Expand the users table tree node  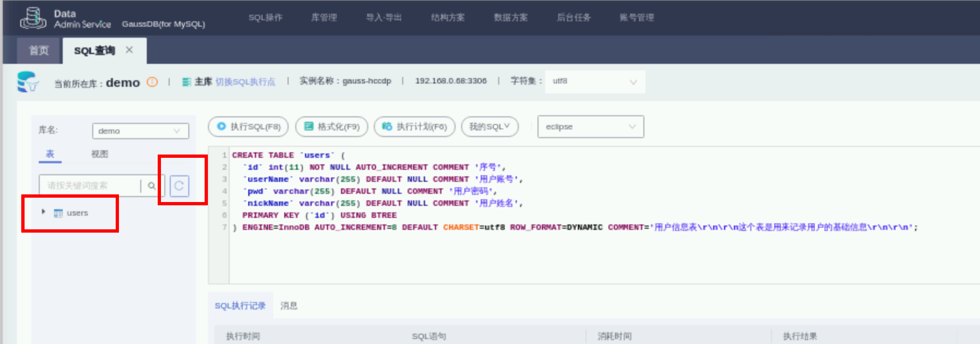43,212
